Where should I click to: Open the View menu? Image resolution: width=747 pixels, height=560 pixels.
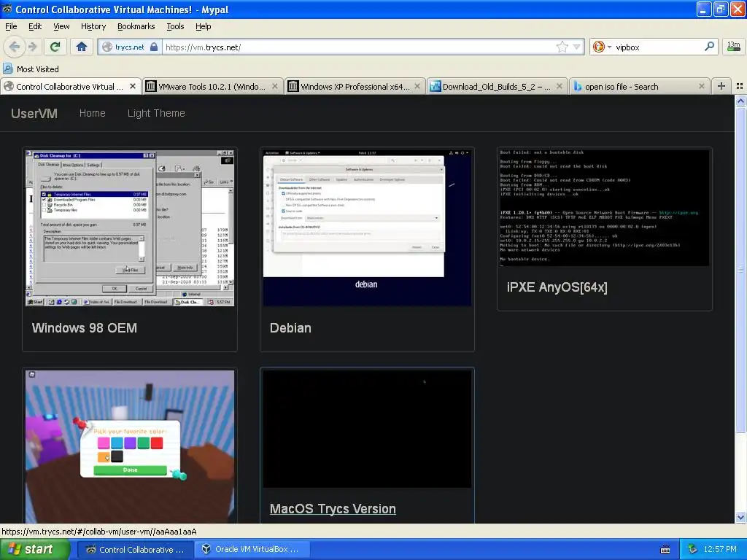coord(61,26)
